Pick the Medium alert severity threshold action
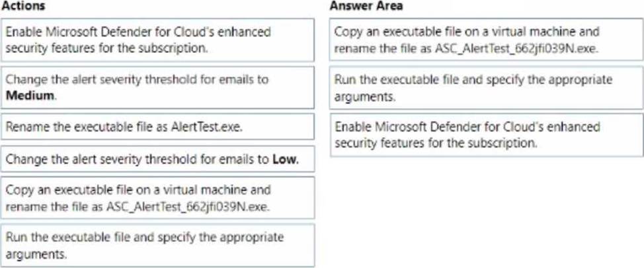This screenshot has width=644, height=268. [x=157, y=87]
